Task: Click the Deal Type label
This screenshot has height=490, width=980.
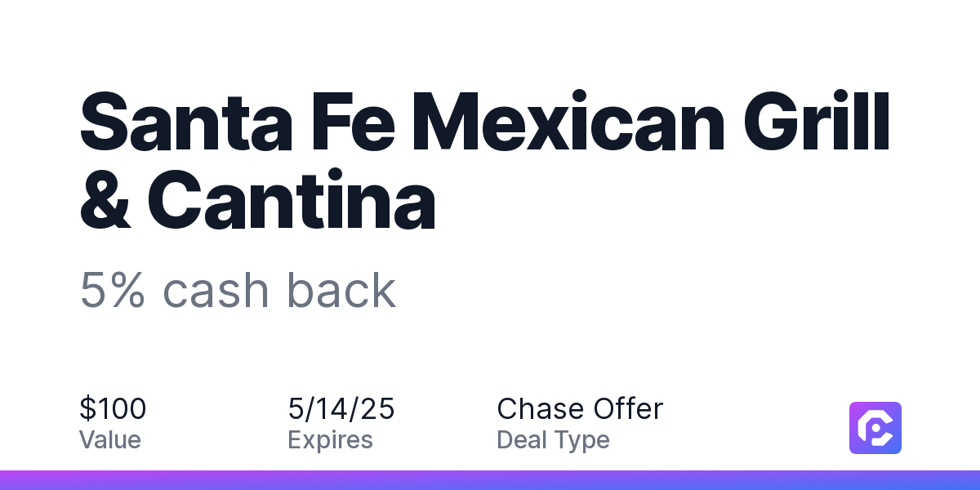Action: pyautogui.click(x=553, y=440)
